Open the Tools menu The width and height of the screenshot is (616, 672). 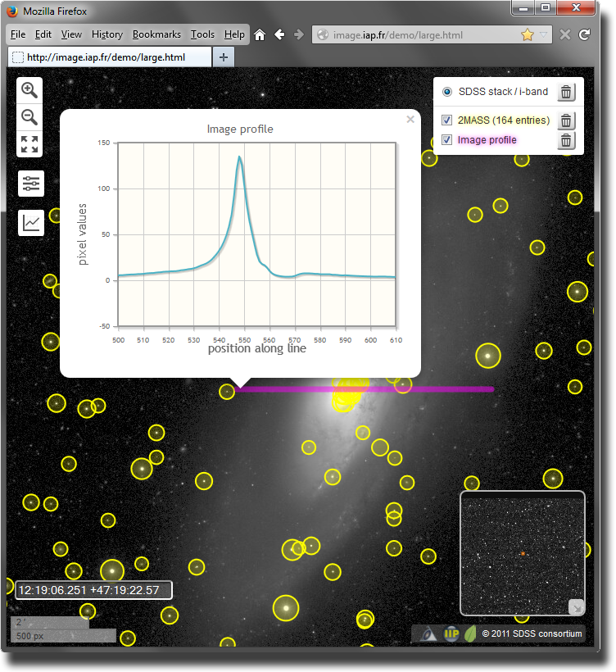[202, 34]
